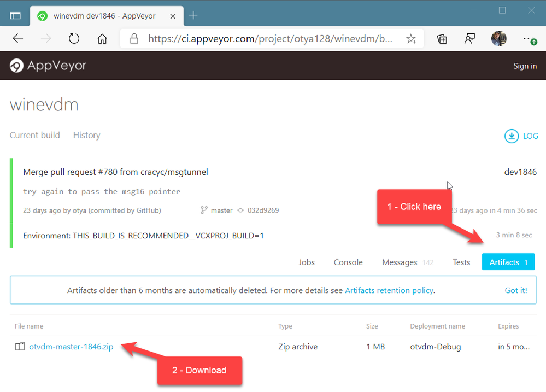Switch to the Current build tab
Viewport: 546px width, 392px height.
point(35,135)
